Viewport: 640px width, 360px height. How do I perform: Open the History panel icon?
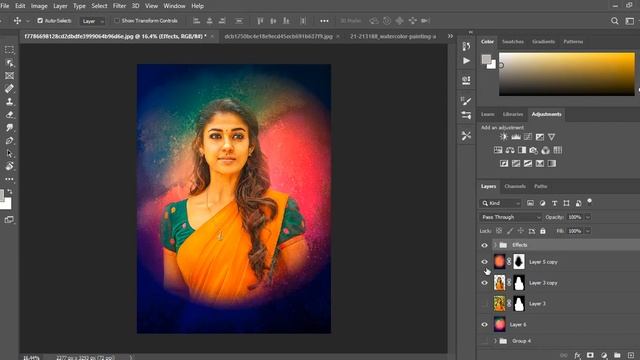tap(466, 47)
